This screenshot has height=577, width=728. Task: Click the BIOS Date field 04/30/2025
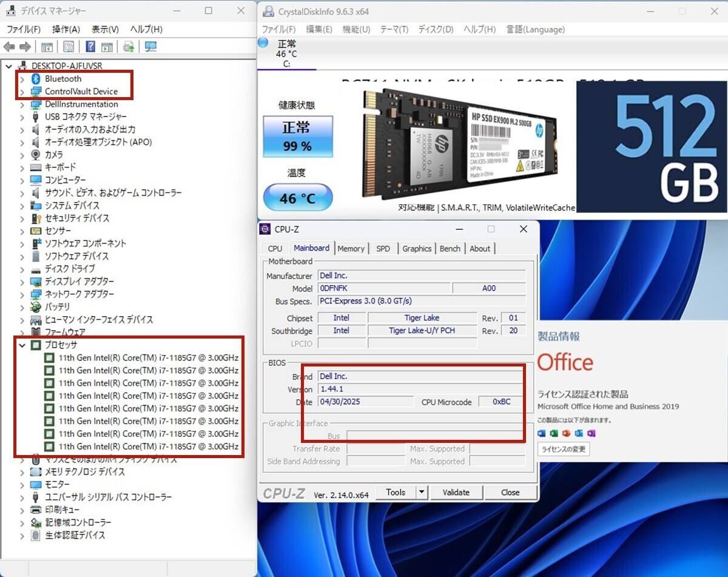(366, 402)
